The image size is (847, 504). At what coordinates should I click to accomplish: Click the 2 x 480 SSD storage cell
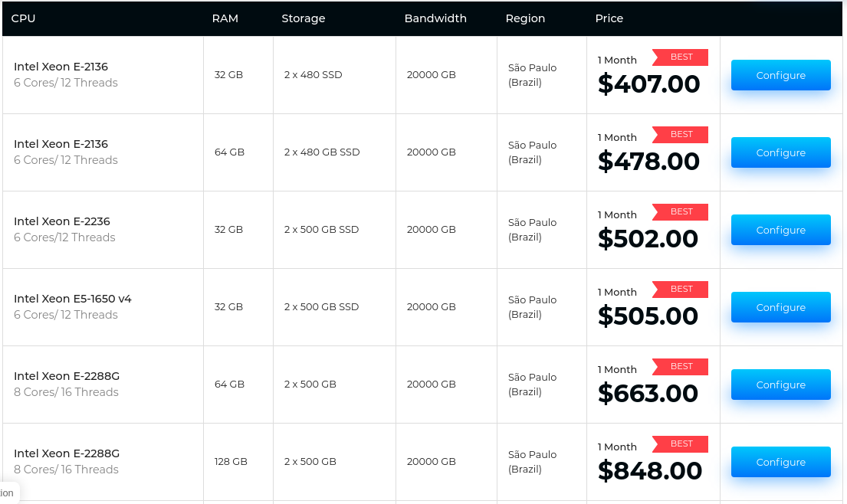point(313,75)
